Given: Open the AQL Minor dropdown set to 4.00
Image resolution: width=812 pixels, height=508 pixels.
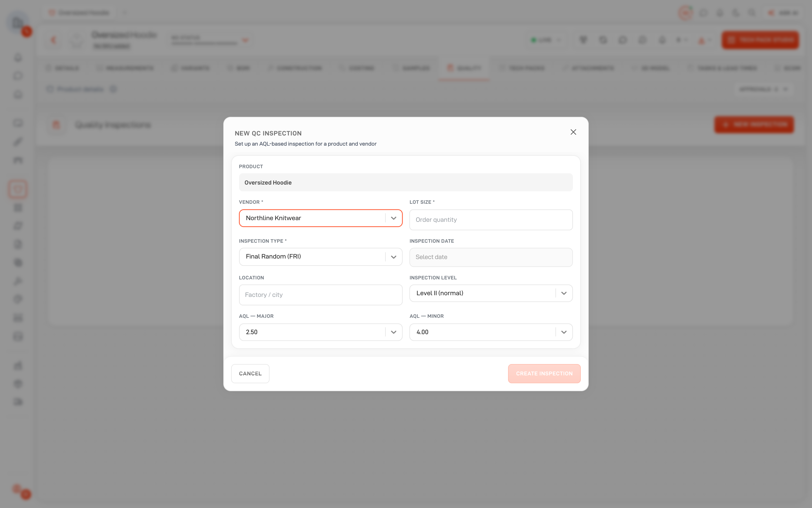Looking at the screenshot, I should coord(491,332).
